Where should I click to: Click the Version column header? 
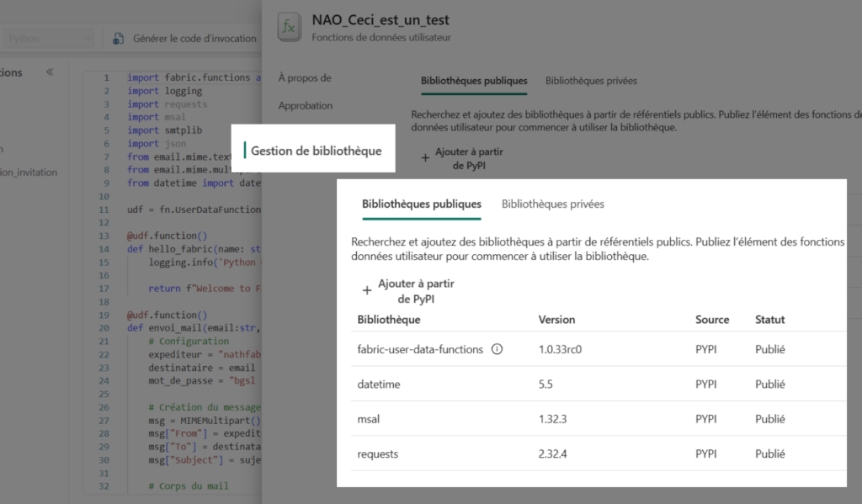point(556,320)
